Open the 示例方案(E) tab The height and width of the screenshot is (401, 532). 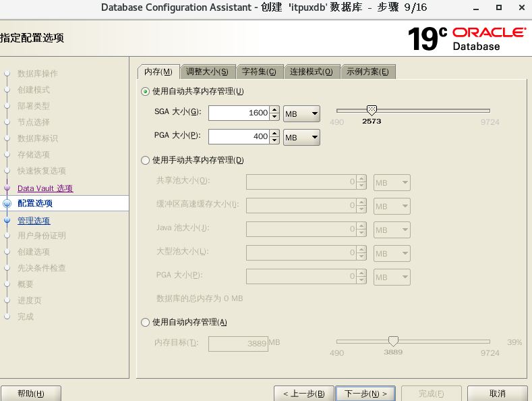click(x=367, y=72)
